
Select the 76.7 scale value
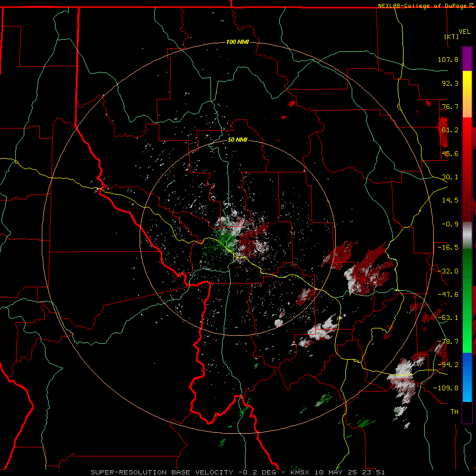click(x=450, y=106)
